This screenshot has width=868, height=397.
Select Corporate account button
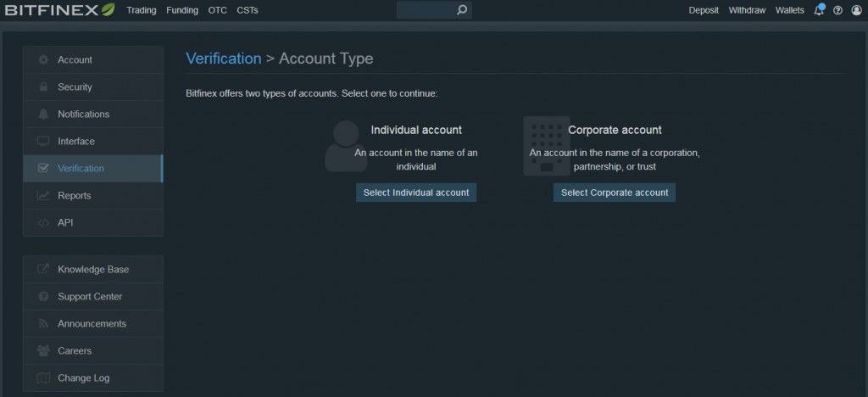(x=615, y=193)
